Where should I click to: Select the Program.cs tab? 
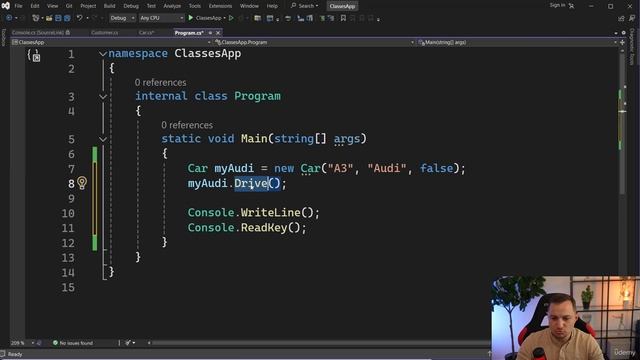(x=189, y=33)
